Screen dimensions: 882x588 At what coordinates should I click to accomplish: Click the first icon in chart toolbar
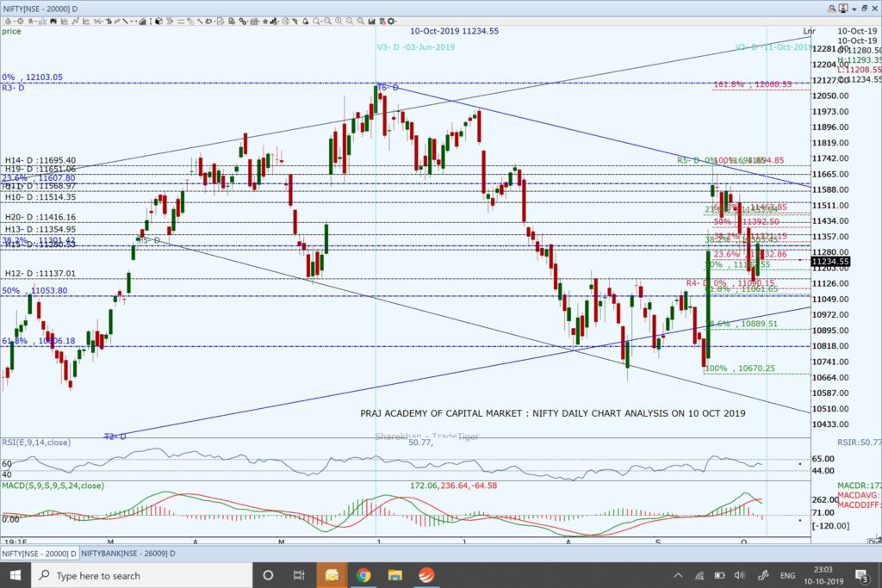click(x=9, y=22)
